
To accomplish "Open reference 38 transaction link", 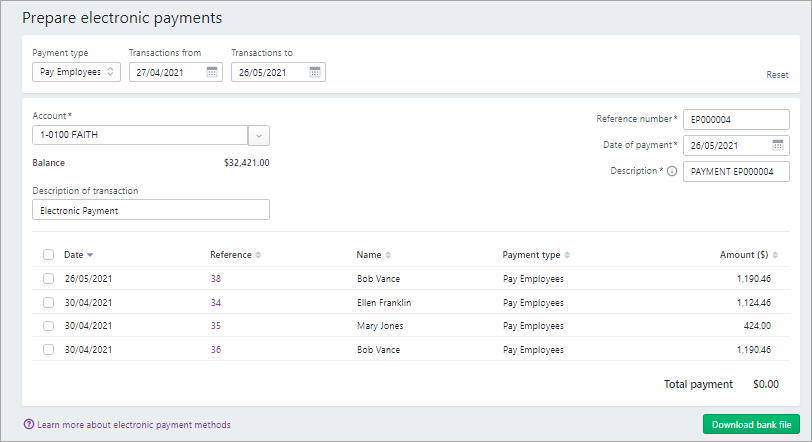I will (216, 278).
